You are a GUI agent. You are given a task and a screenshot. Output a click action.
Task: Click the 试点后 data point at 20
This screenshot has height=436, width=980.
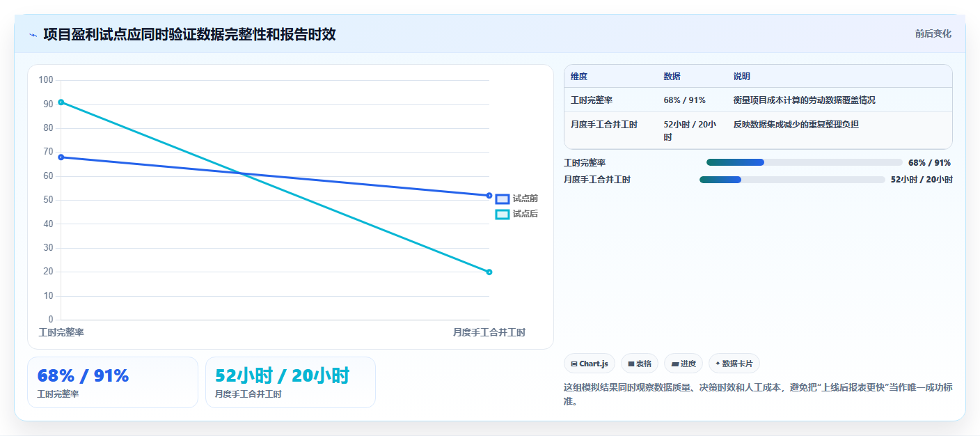click(489, 272)
